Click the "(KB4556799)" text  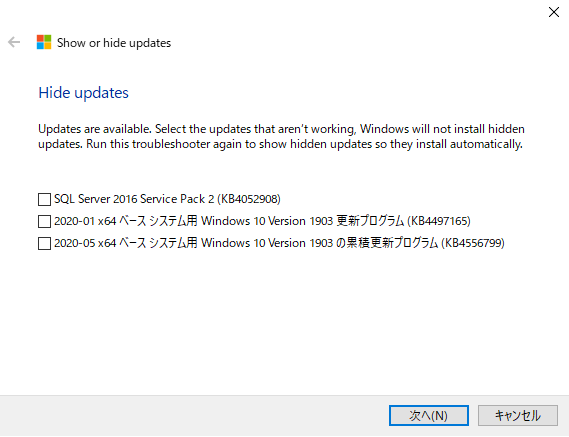pyautogui.click(x=473, y=243)
